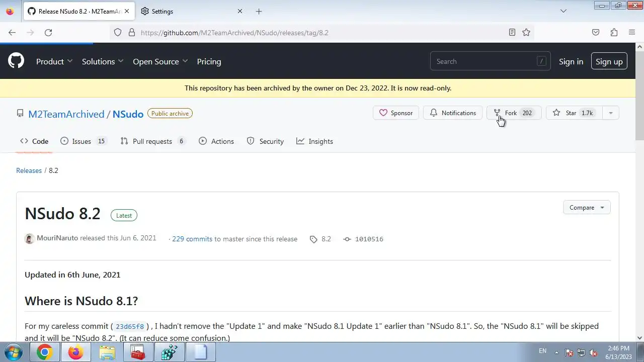
Task: Click the Star button
Action: 573,113
